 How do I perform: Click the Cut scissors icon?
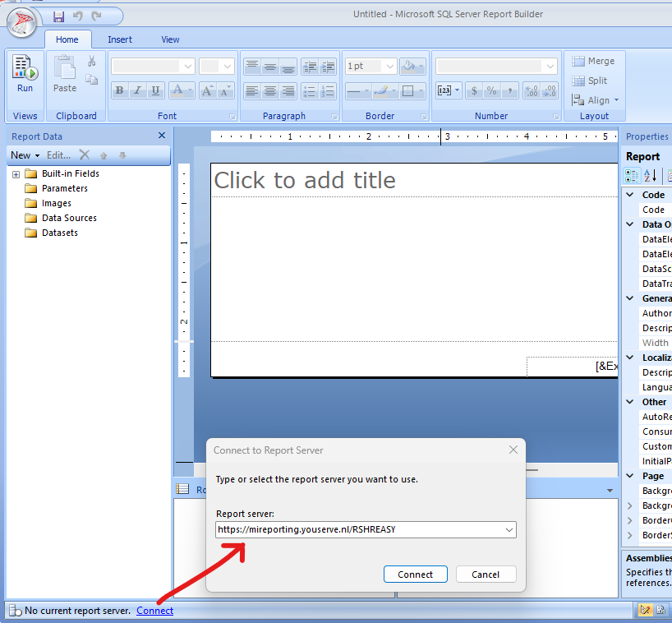tap(91, 62)
